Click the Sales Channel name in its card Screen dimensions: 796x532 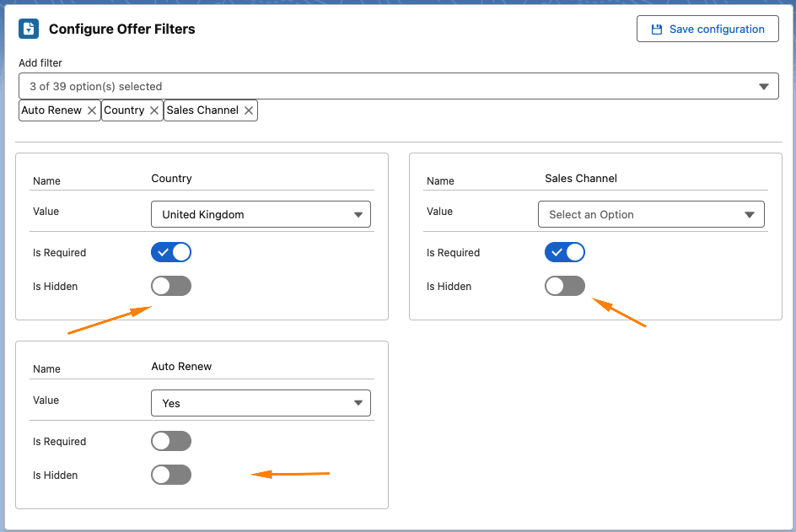(x=581, y=178)
